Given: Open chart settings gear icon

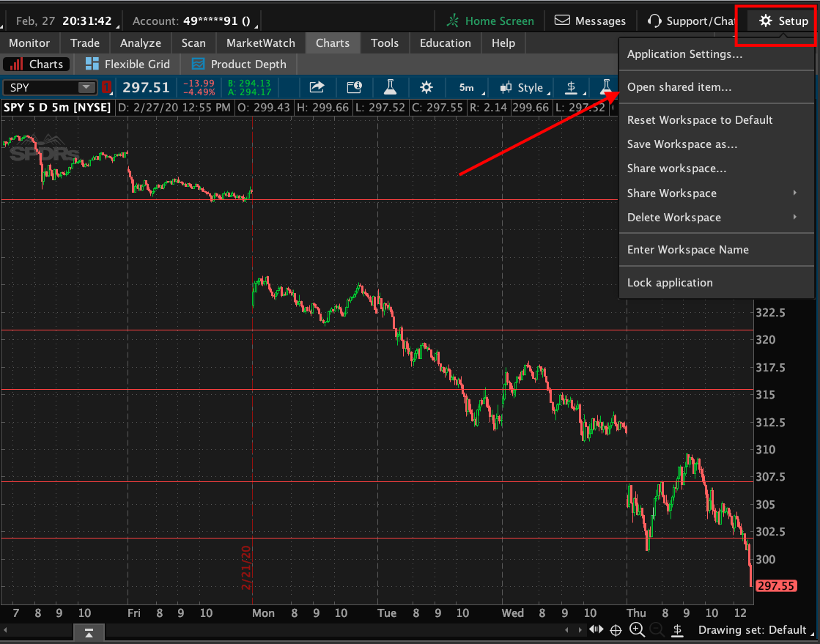Looking at the screenshot, I should (x=426, y=88).
